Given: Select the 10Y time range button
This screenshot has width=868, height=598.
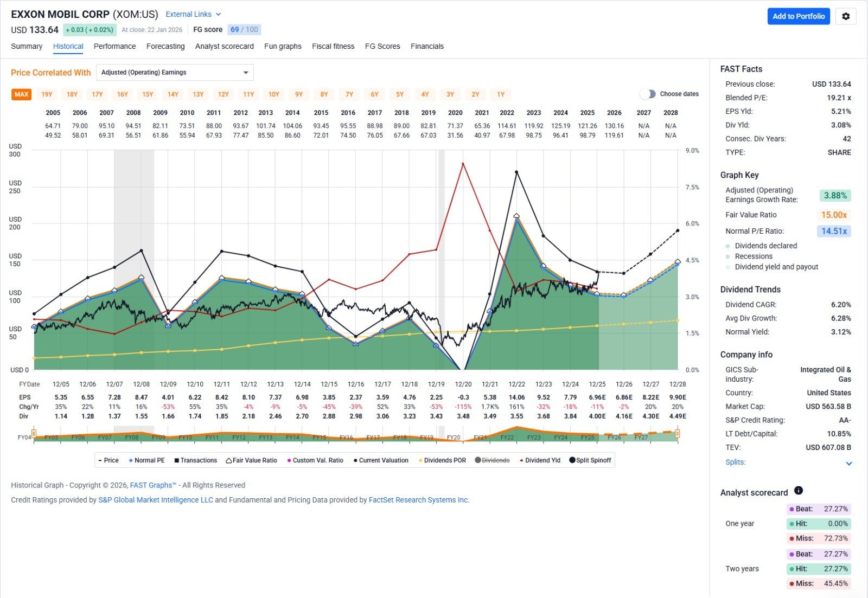Looking at the screenshot, I should (x=274, y=94).
